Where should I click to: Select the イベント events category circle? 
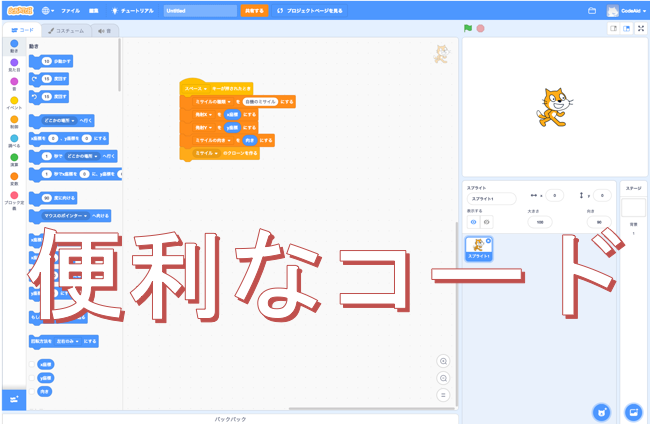click(14, 100)
